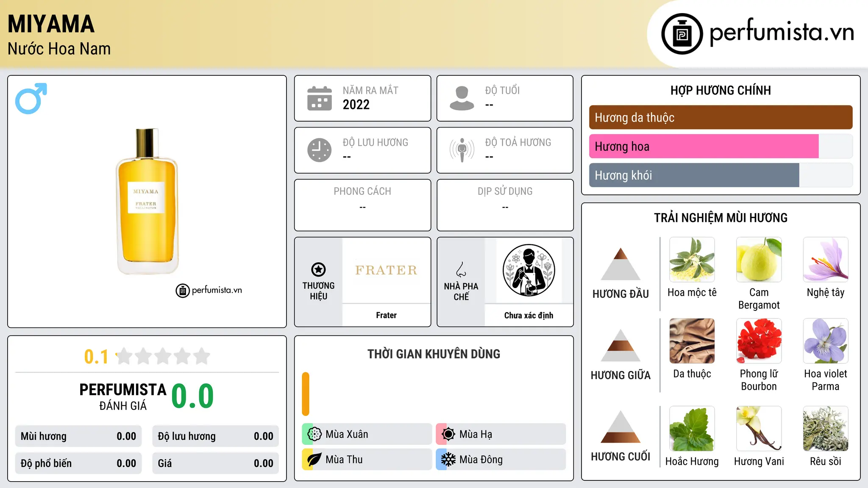Select the Mùa Đông season row
The image size is (868, 488).
501,460
